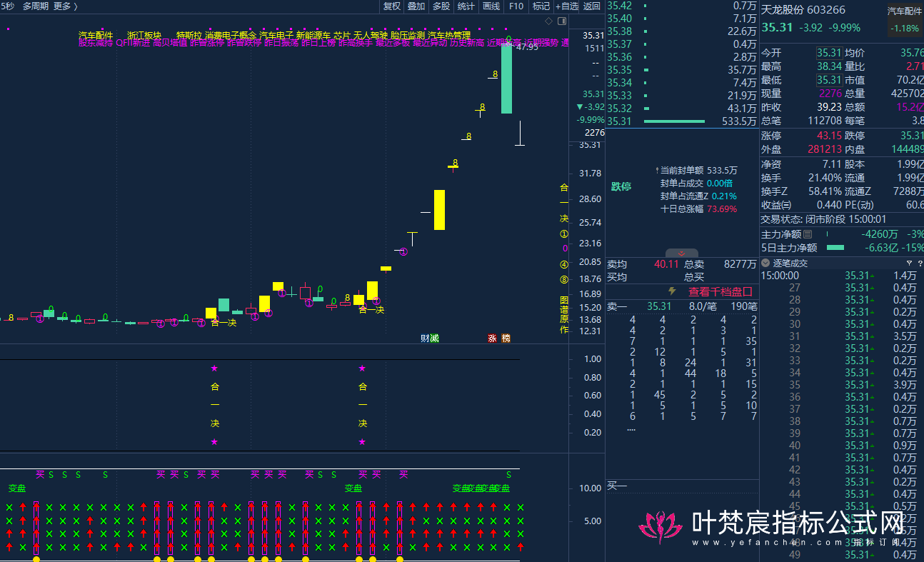The image size is (924, 562).
Task: Click the 财 marker on chart
Action: point(425,338)
